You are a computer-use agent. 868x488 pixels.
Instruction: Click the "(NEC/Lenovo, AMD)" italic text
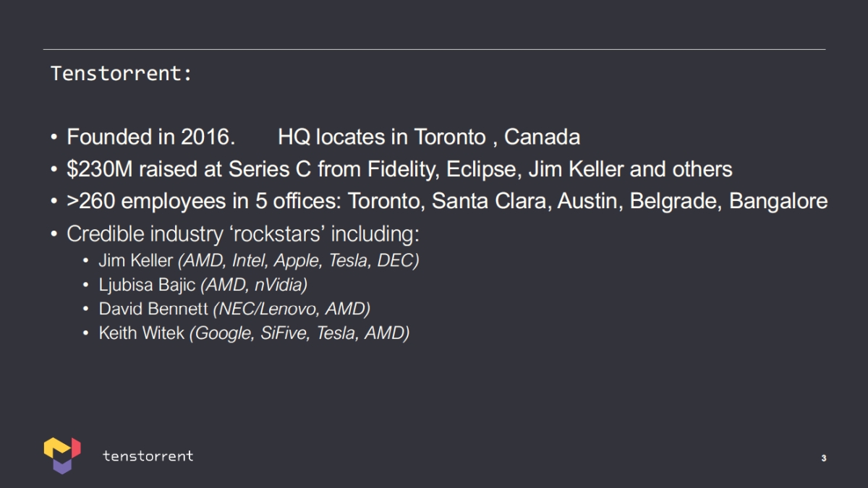pyautogui.click(x=292, y=309)
